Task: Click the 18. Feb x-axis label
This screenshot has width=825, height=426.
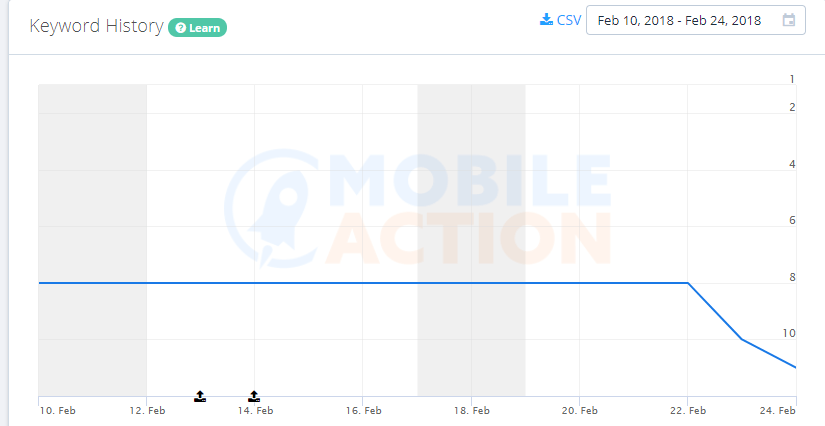Action: 471,410
